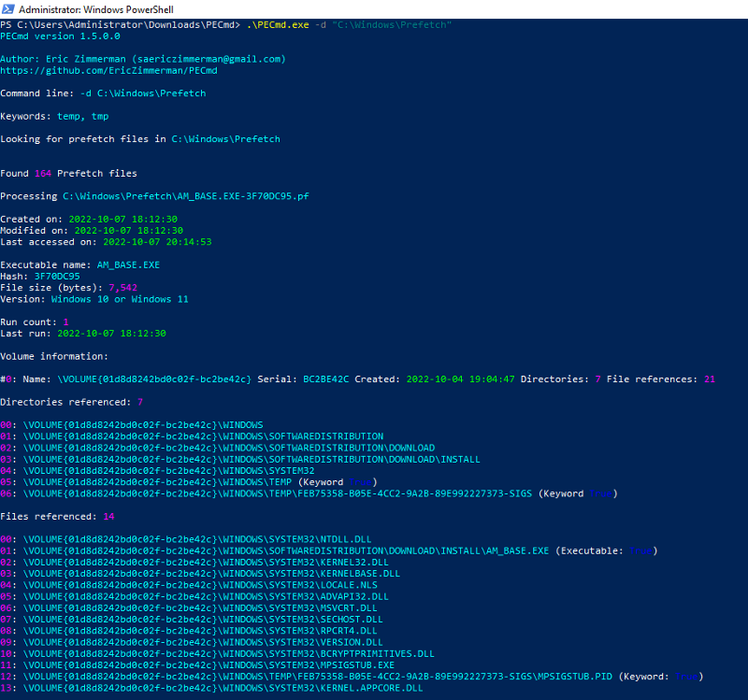Click the file size value 7,542
Screen dimensions: 748x700
click(x=122, y=288)
